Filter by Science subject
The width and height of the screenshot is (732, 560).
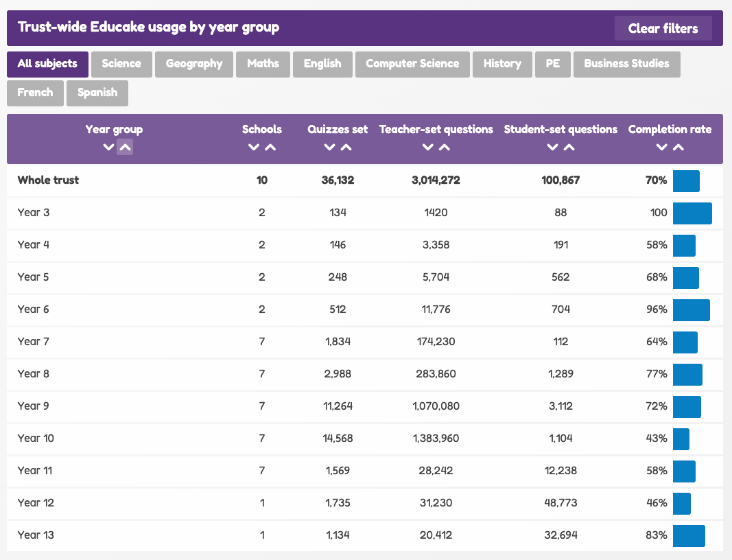click(121, 64)
